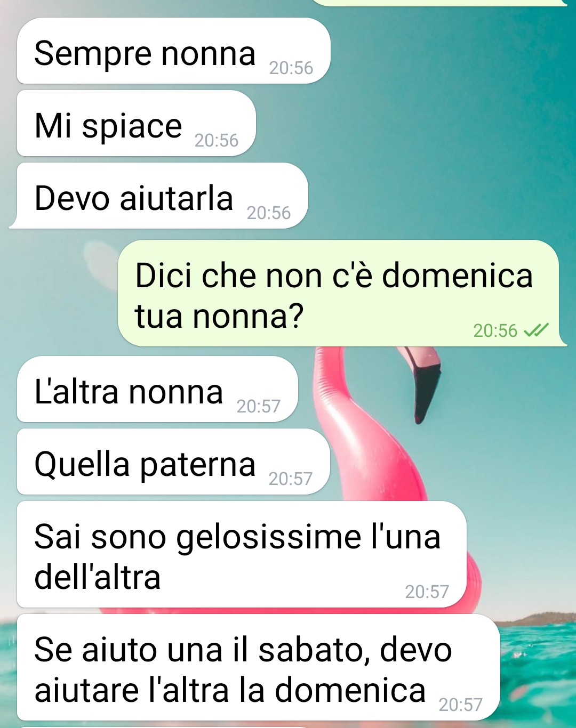
Task: Select the 'L'altra nonna' message
Action: [x=157, y=390]
